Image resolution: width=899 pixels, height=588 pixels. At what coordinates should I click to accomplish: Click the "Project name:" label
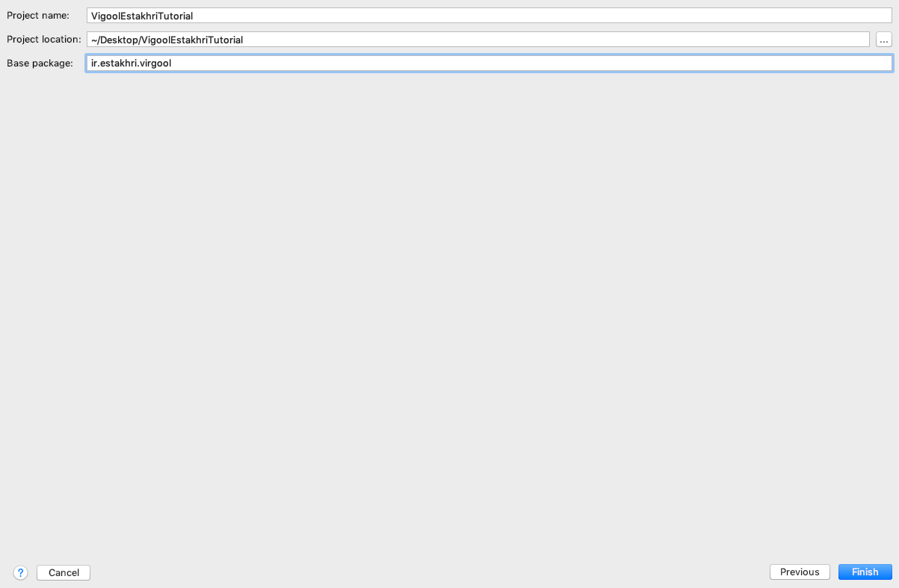pyautogui.click(x=38, y=16)
